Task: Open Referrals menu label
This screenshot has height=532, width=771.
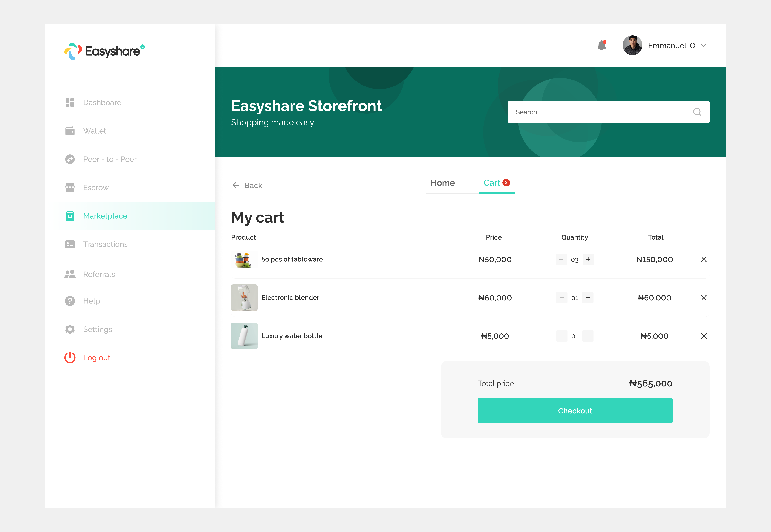Action: tap(99, 274)
